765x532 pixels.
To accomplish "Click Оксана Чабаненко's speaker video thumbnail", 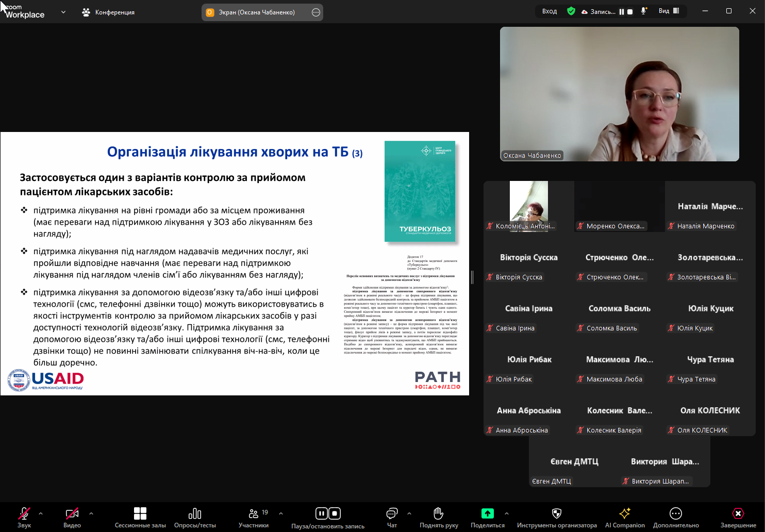I will point(619,94).
